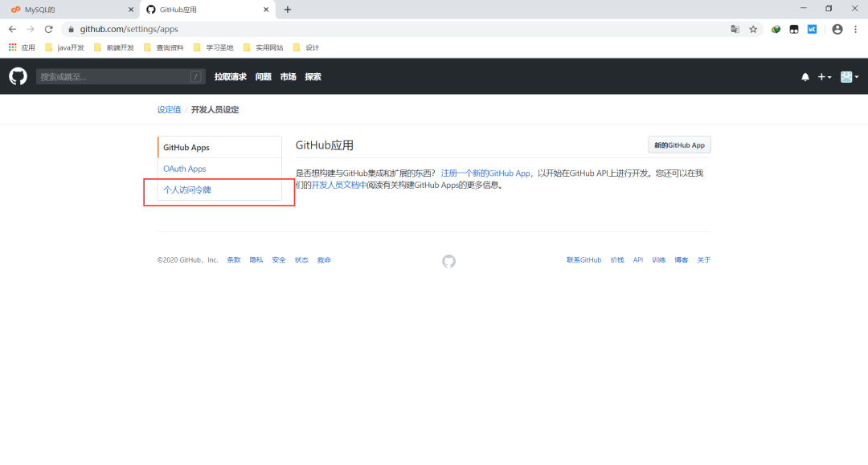868x465 pixels.
Task: Click the site lock icon in address bar
Action: (71, 29)
